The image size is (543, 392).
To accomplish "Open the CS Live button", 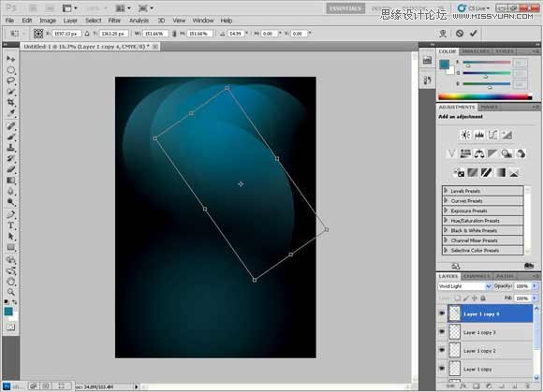I will click(475, 8).
